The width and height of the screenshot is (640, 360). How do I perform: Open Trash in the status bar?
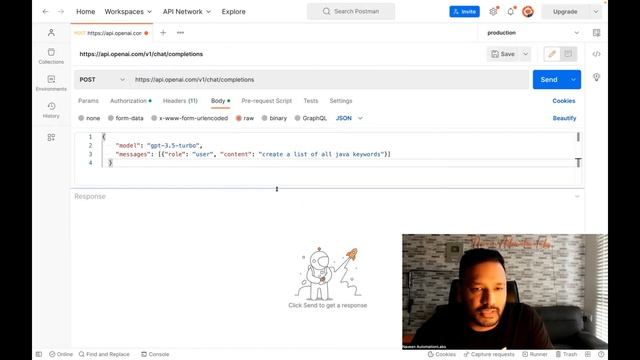566,354
